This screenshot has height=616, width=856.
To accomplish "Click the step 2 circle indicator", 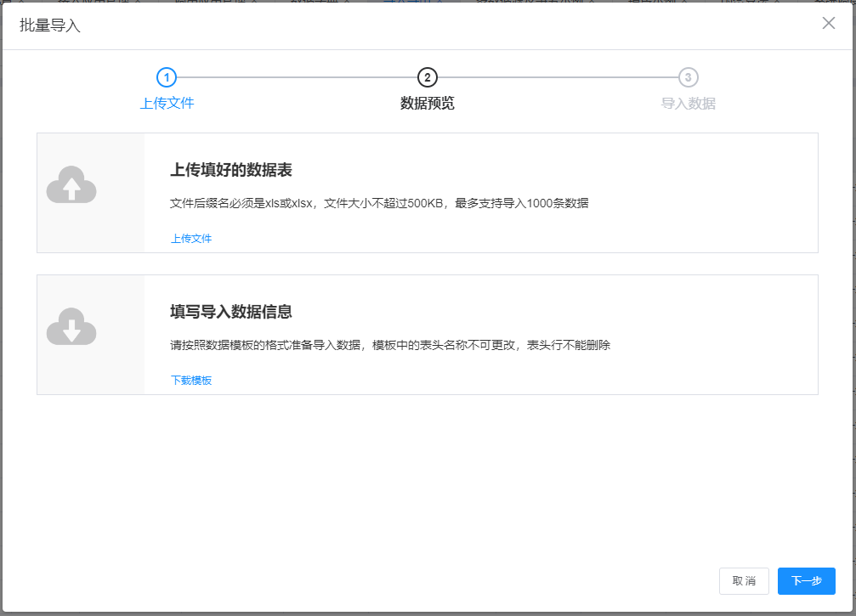I will 428,76.
